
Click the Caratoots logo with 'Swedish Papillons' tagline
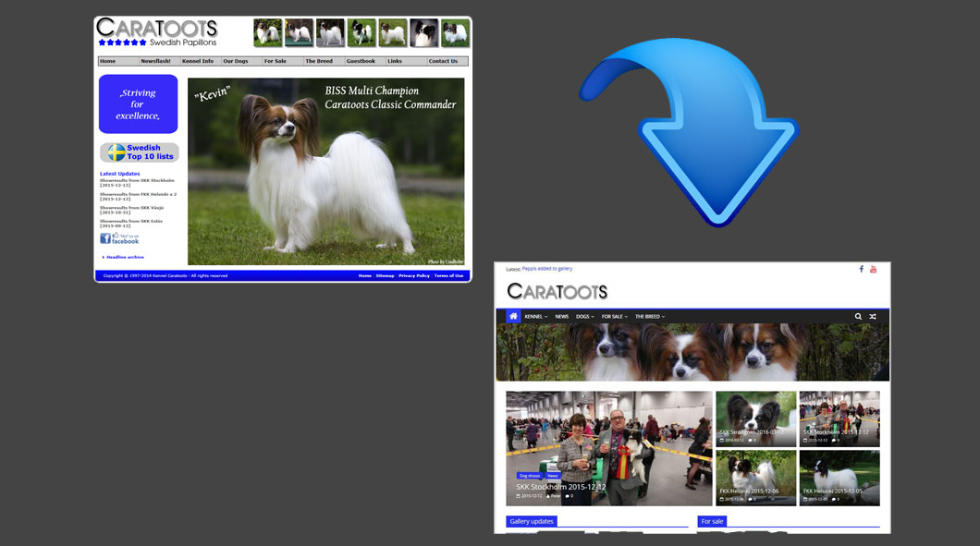tap(157, 32)
